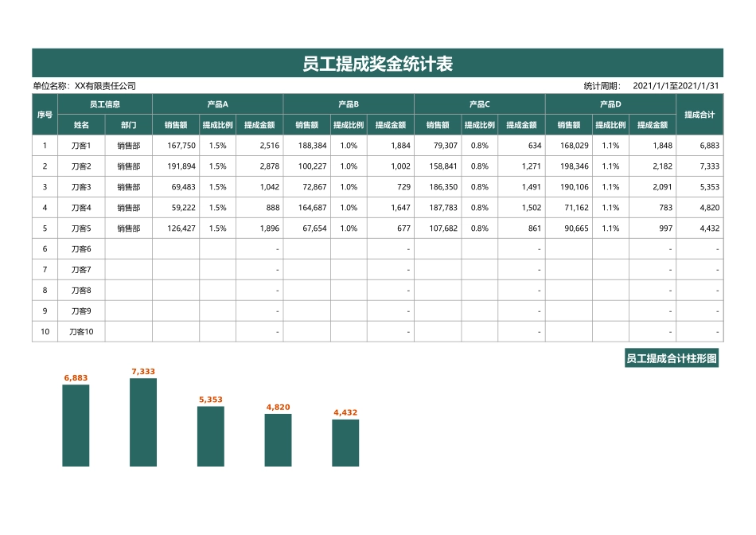Select the 提成合计 column header
Image resolution: width=756 pixels, height=535 pixels.
pos(701,113)
